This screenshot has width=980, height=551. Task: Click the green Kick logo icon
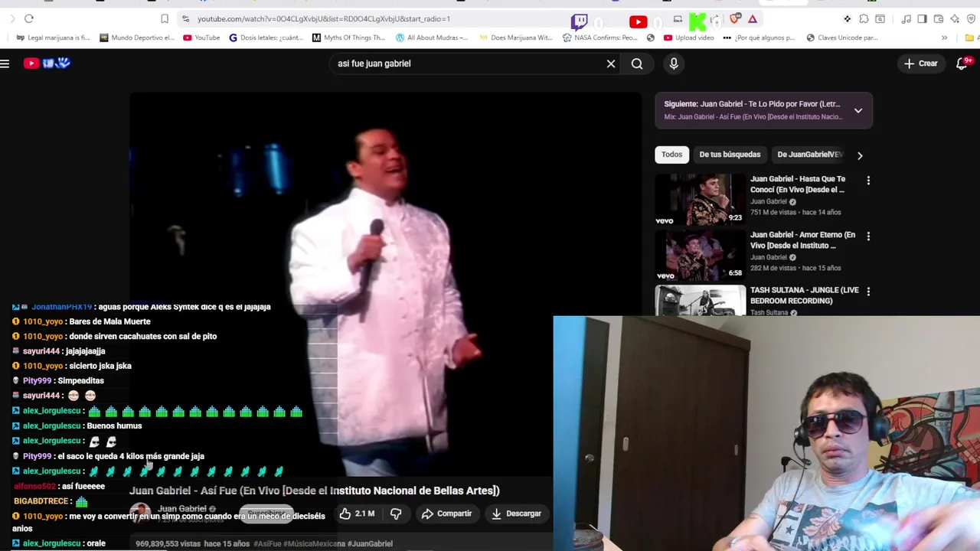(697, 21)
